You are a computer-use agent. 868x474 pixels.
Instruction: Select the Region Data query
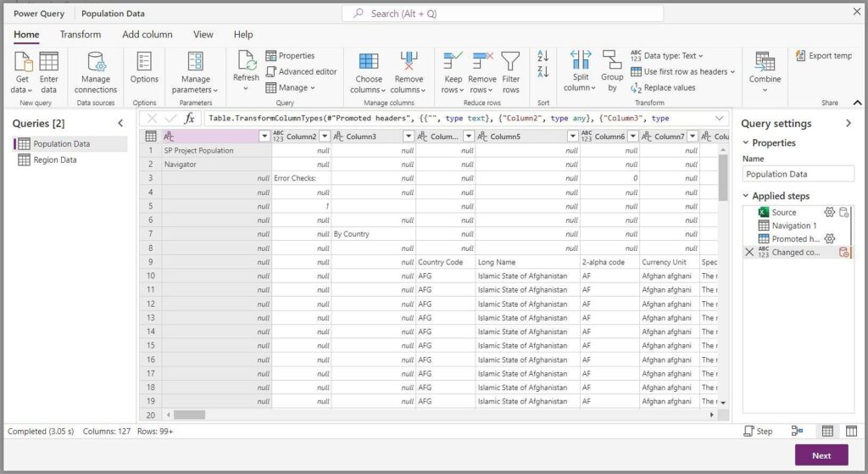point(55,159)
